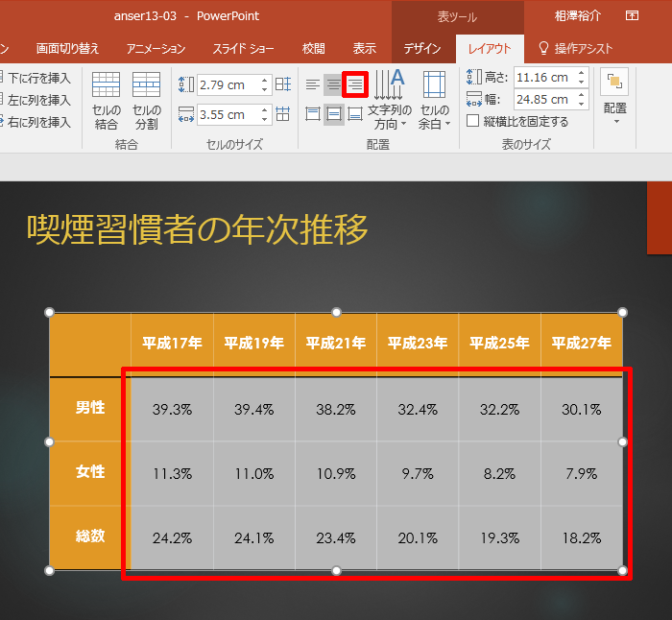Click Insert Column Right (右に列を挿入)
Image resolution: width=672 pixels, height=620 pixels.
coord(36,122)
